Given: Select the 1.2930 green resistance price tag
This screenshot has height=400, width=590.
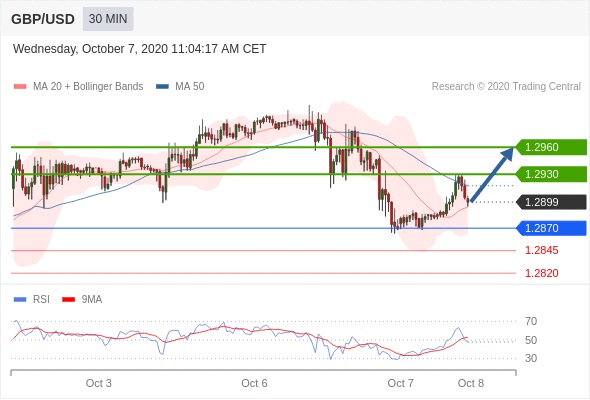Looking at the screenshot, I should point(550,174).
